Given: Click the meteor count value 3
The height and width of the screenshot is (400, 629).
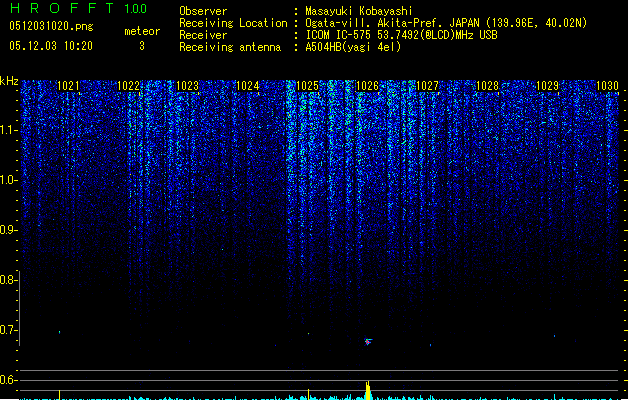Looking at the screenshot, I should pos(142,46).
